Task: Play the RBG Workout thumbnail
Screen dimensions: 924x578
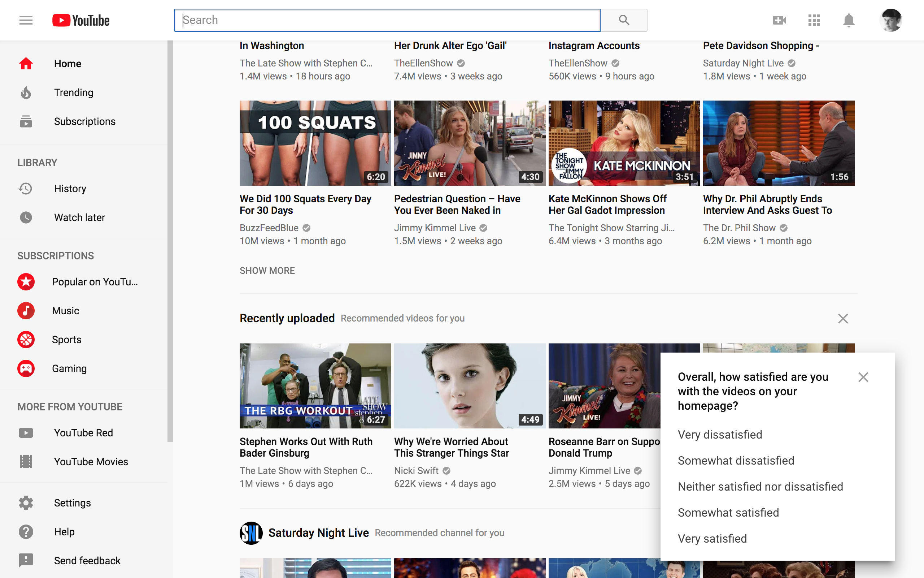Action: tap(315, 386)
